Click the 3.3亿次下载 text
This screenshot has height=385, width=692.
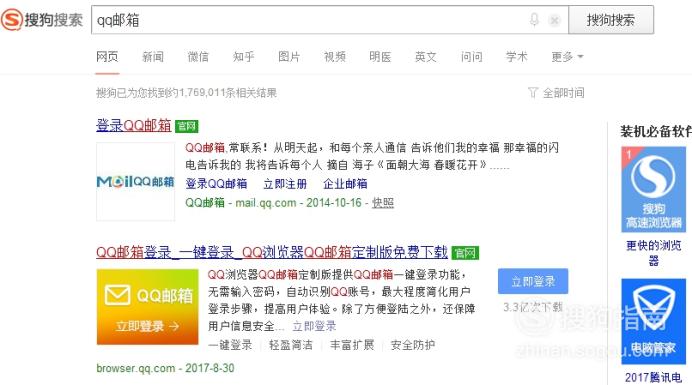point(533,307)
